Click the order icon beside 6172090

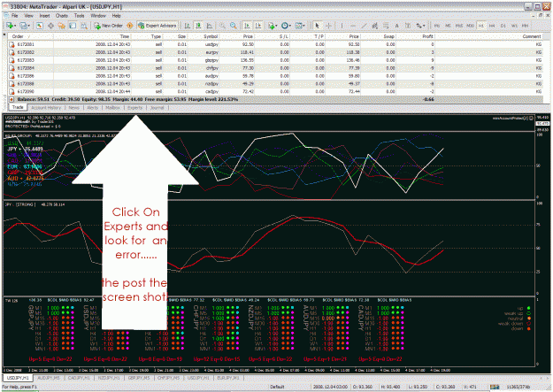coord(12,91)
